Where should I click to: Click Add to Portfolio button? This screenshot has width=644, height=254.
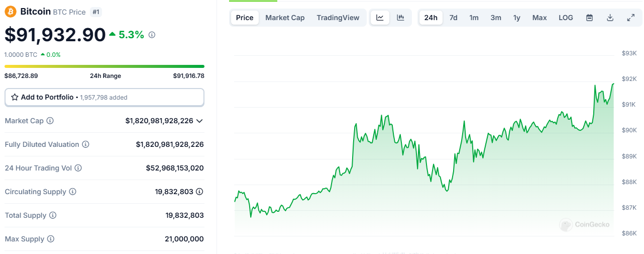pyautogui.click(x=104, y=97)
